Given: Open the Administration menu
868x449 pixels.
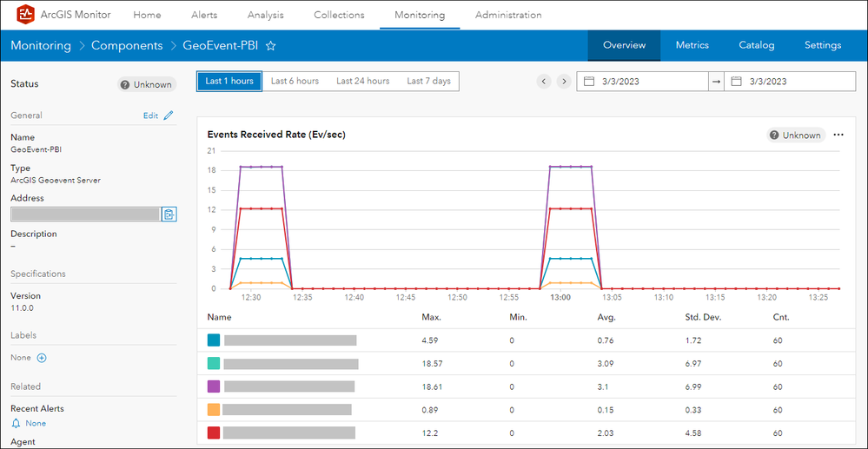Looking at the screenshot, I should tap(508, 15).
